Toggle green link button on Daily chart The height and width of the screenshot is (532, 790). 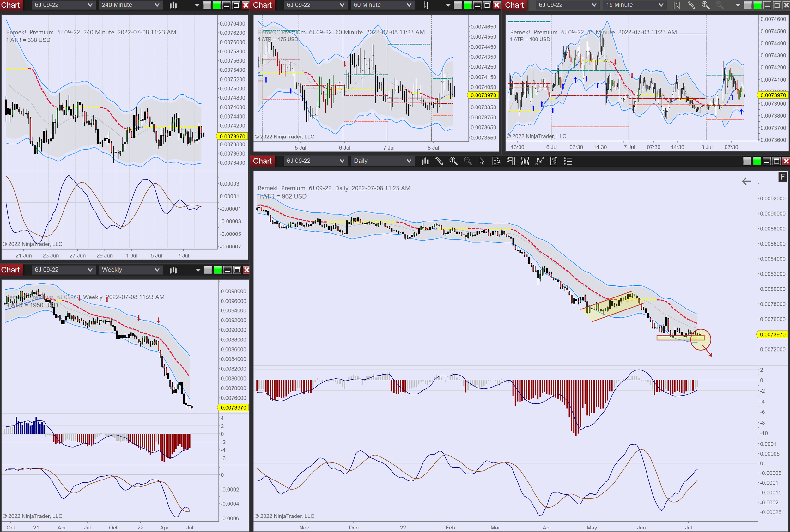click(757, 161)
